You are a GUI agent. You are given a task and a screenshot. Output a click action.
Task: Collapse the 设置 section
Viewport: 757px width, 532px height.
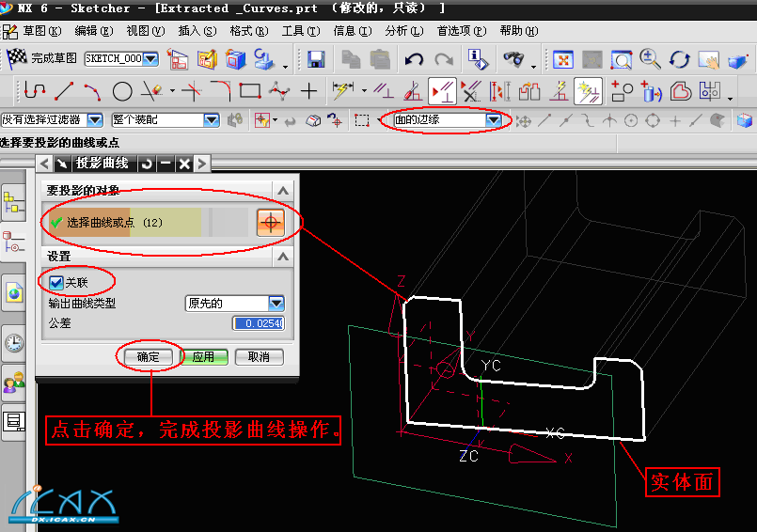coord(283,256)
